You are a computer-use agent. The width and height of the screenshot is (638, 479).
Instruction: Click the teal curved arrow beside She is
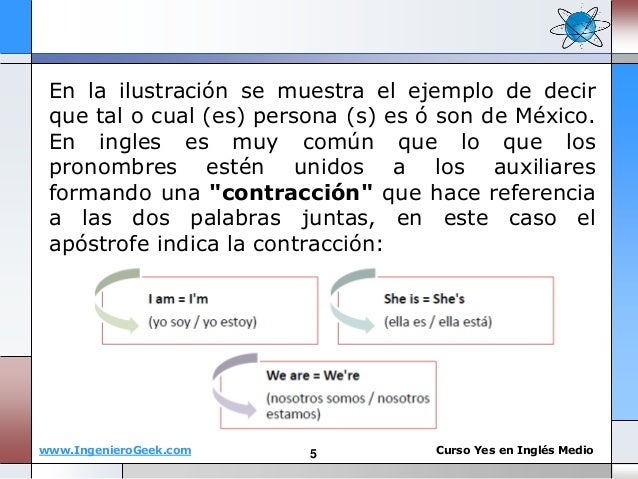click(353, 300)
